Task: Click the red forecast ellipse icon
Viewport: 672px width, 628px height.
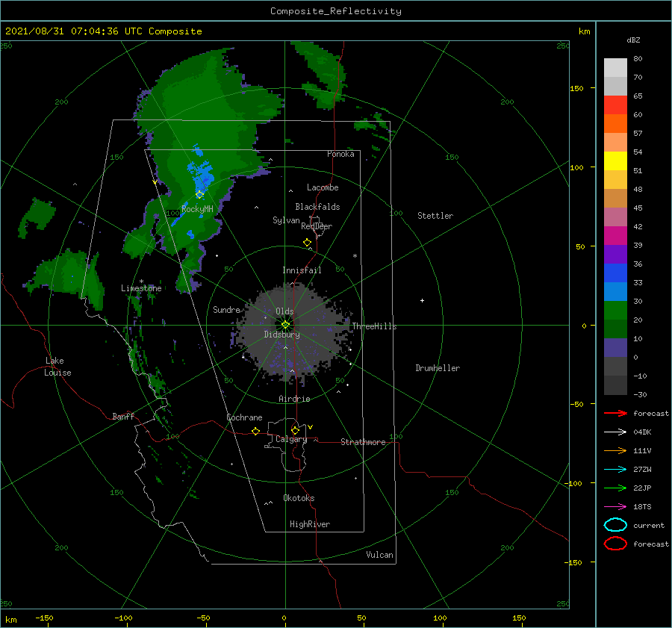Action: pyautogui.click(x=615, y=544)
